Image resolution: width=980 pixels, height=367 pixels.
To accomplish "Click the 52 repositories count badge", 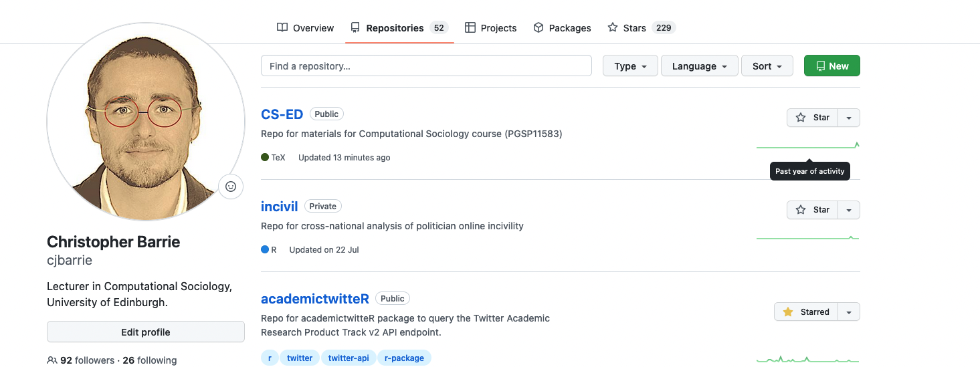I will 439,28.
